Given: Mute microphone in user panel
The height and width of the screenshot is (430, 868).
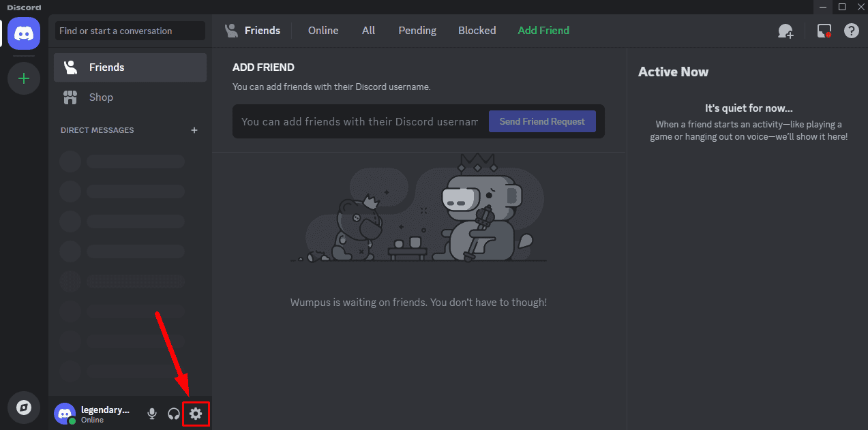Looking at the screenshot, I should (x=152, y=414).
